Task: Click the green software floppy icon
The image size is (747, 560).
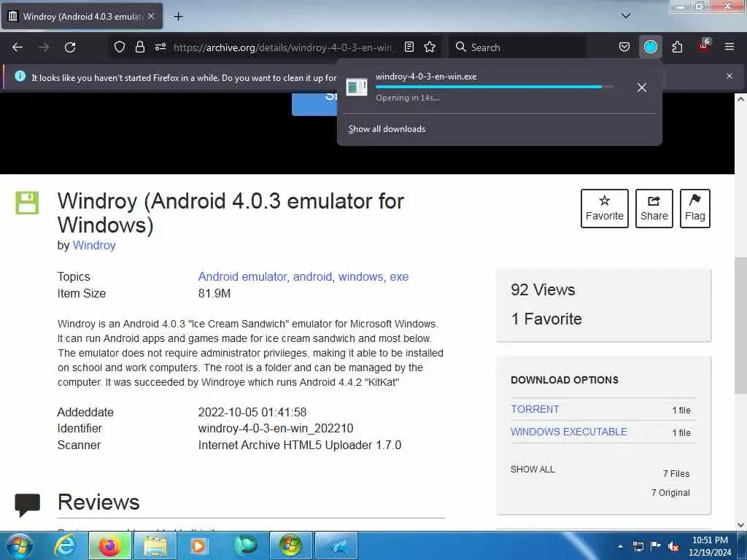Action: coord(27,203)
